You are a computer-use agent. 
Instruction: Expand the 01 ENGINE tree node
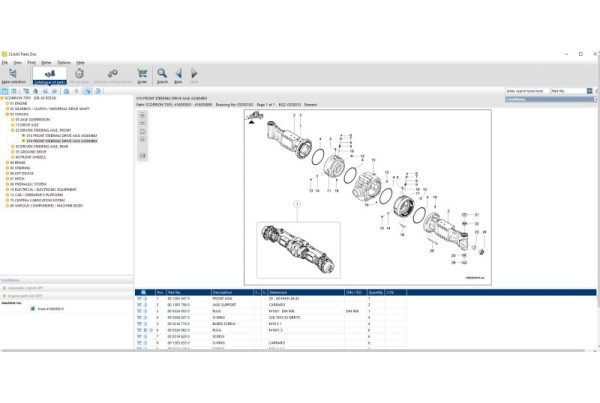[5, 102]
